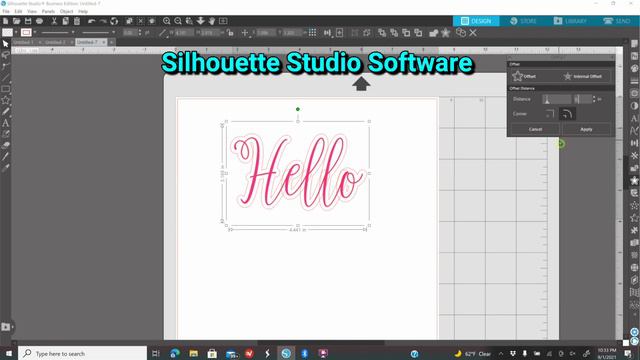The width and height of the screenshot is (640, 360).
Task: Create a new document with the New icon
Action: 6,21
